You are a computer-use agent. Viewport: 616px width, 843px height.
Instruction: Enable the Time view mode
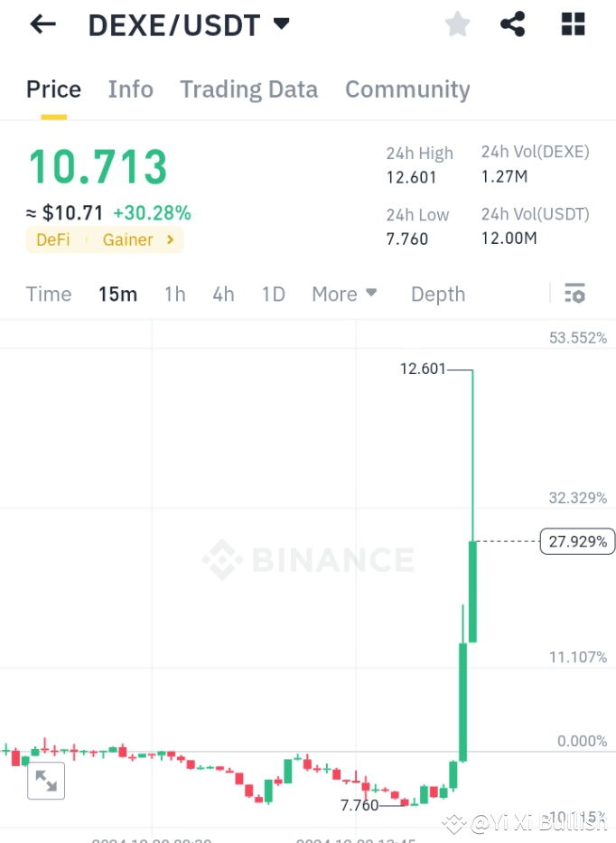[x=48, y=294]
